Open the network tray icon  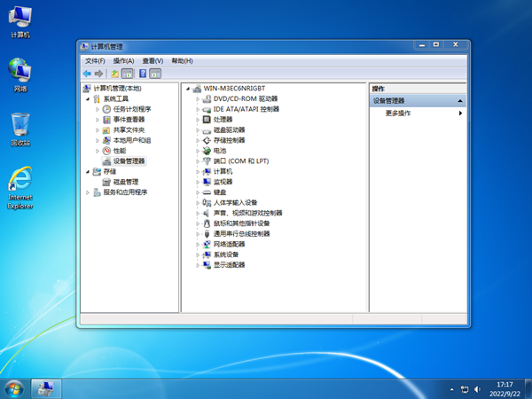click(x=465, y=389)
